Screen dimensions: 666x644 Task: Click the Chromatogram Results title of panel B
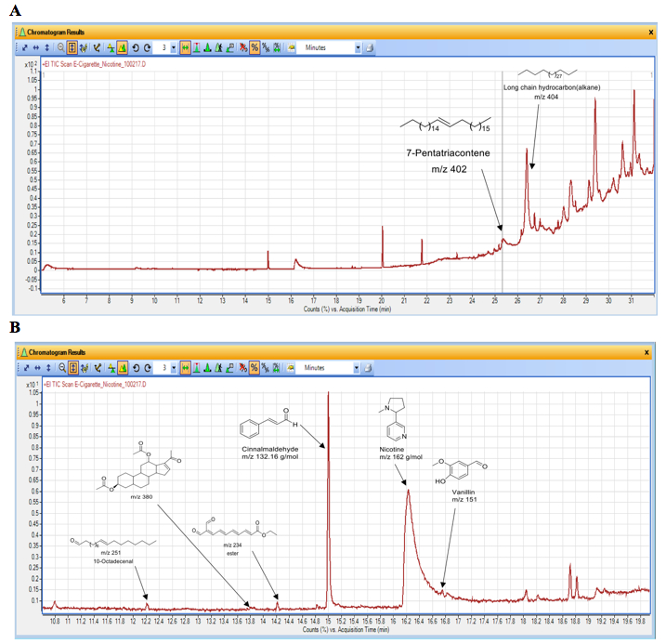57,352
